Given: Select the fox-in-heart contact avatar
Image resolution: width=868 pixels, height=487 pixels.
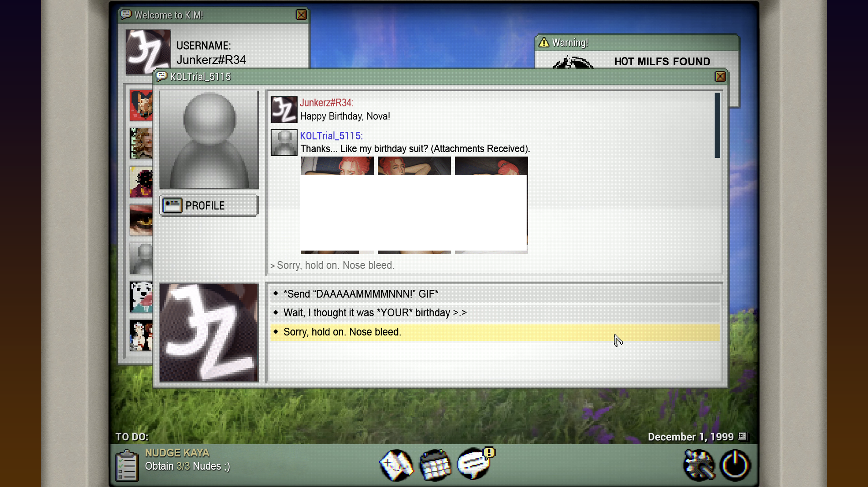Looking at the screenshot, I should pos(141,105).
